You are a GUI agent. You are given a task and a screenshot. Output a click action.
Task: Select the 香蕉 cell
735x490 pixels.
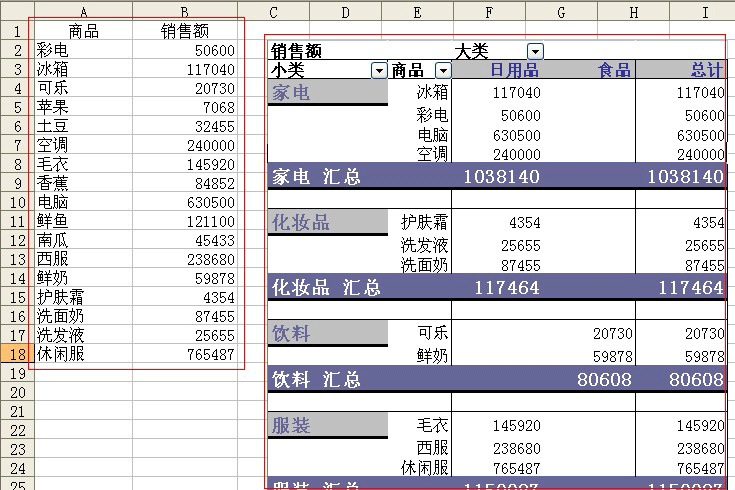click(83, 183)
